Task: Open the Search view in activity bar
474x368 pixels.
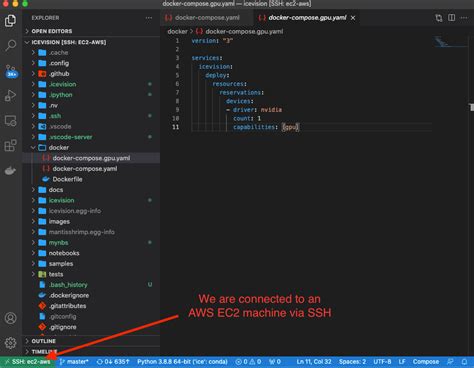Action: tap(10, 45)
